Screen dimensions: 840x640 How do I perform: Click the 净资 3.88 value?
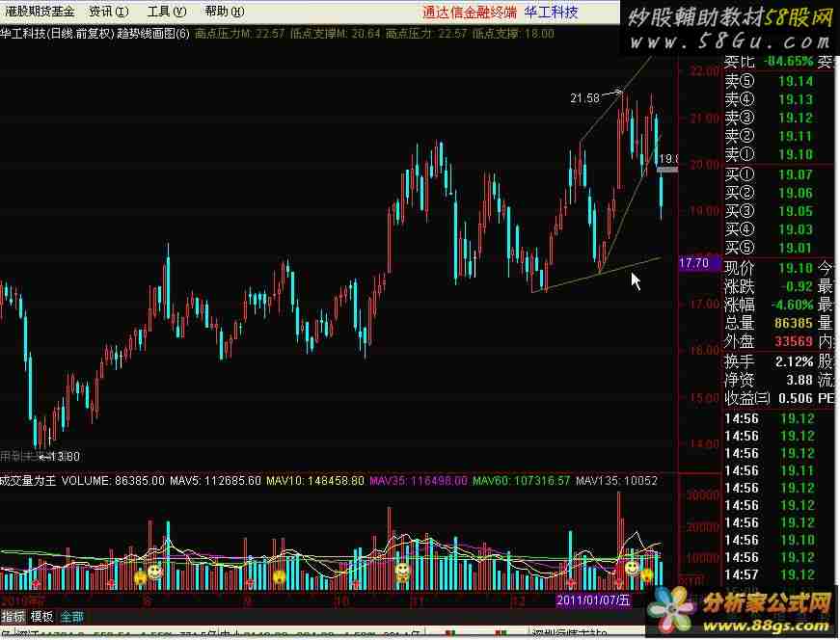point(799,381)
